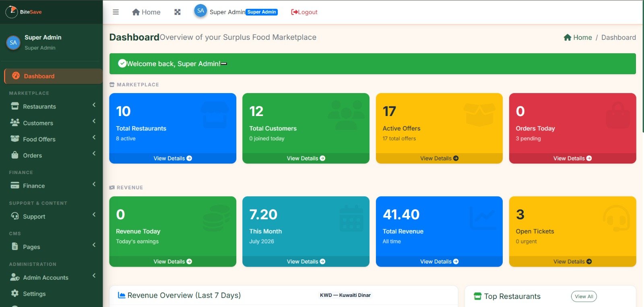Image resolution: width=644 pixels, height=307 pixels.
Task: Expand the Support submenu chevron
Action: click(x=94, y=214)
